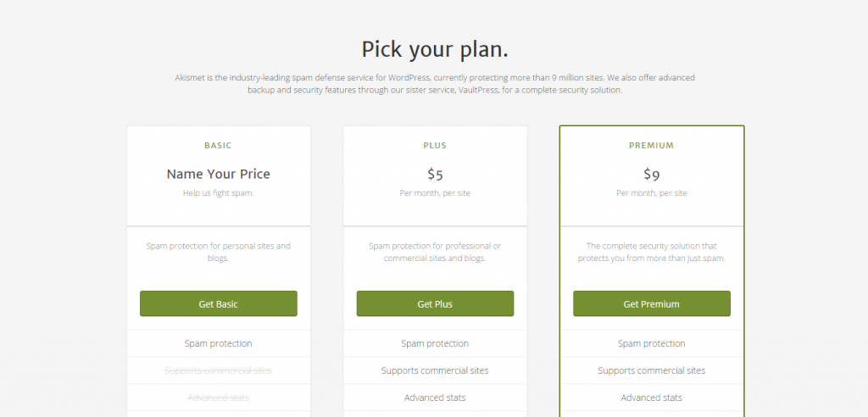The height and width of the screenshot is (417, 868).
Task: Click the Help us fight spam text
Action: pyautogui.click(x=218, y=193)
